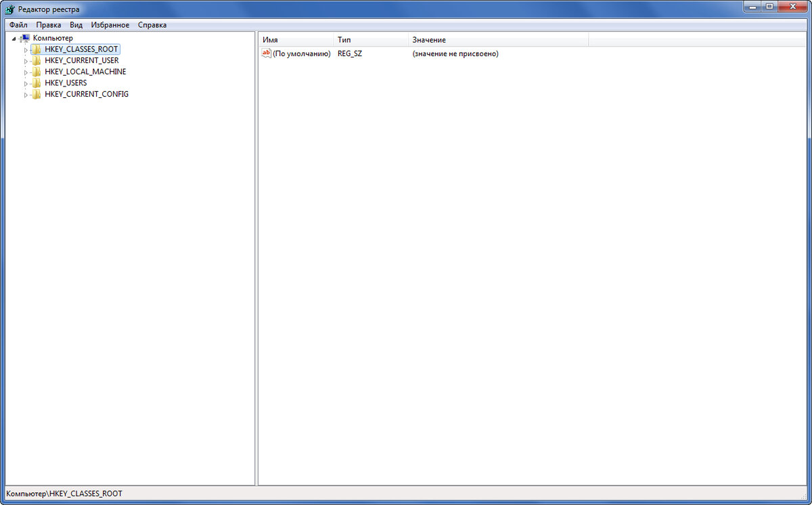Screen dimensions: 812x505
Task: Open the Справка menu
Action: tap(152, 25)
